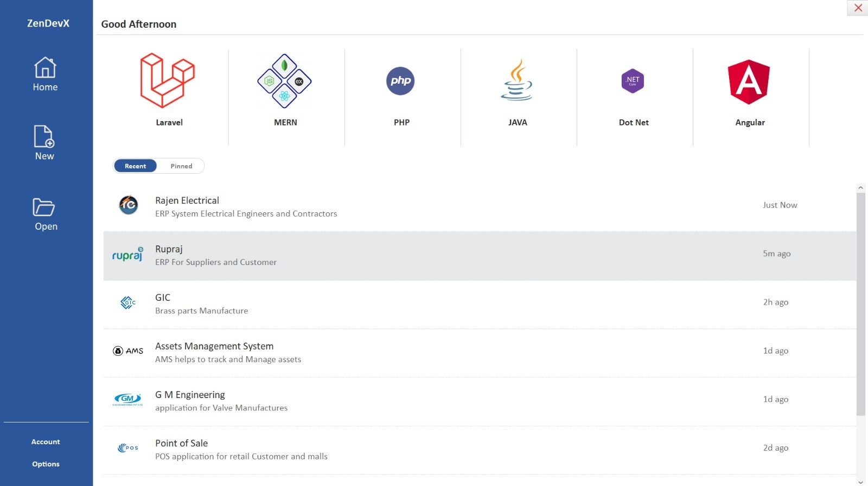Image resolution: width=868 pixels, height=486 pixels.
Task: Open Assets Management System project
Action: [214, 346]
